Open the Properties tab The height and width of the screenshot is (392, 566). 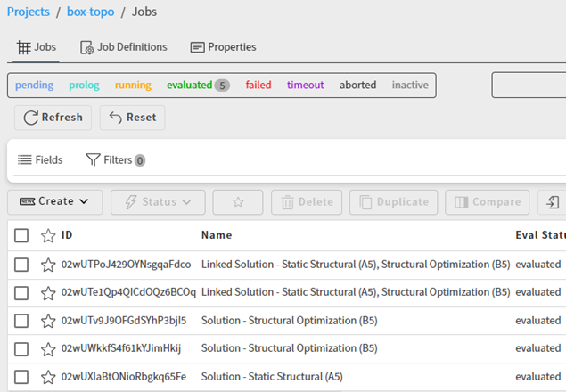(x=223, y=47)
